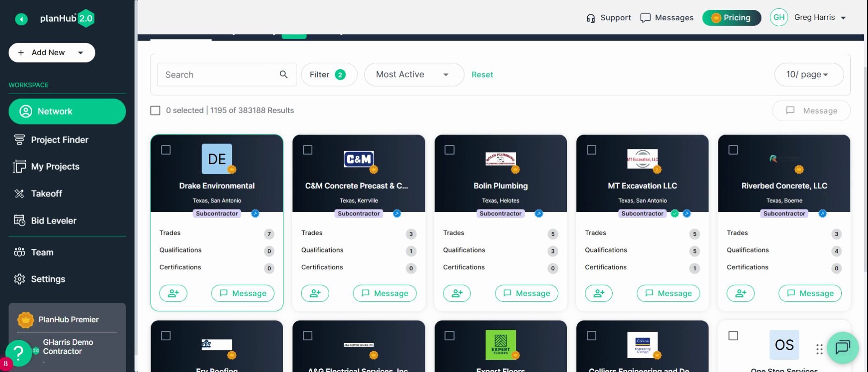This screenshot has height=372, width=868.
Task: Add C&M Concrete Precast to network
Action: 315,293
